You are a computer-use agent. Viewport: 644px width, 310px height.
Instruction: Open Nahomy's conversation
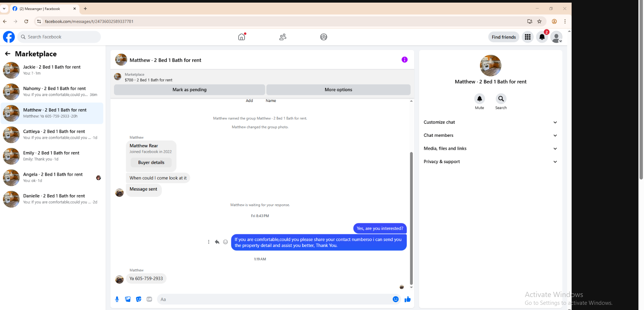pyautogui.click(x=52, y=92)
